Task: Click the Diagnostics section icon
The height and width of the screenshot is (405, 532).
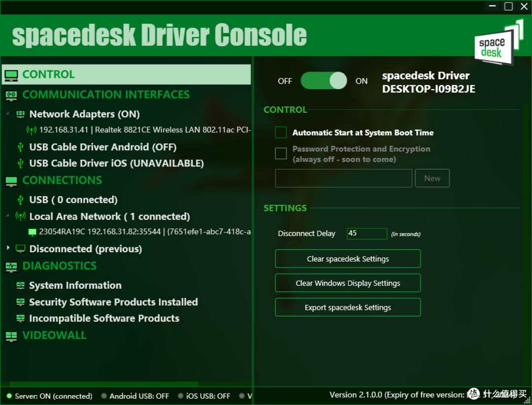Action: click(11, 267)
